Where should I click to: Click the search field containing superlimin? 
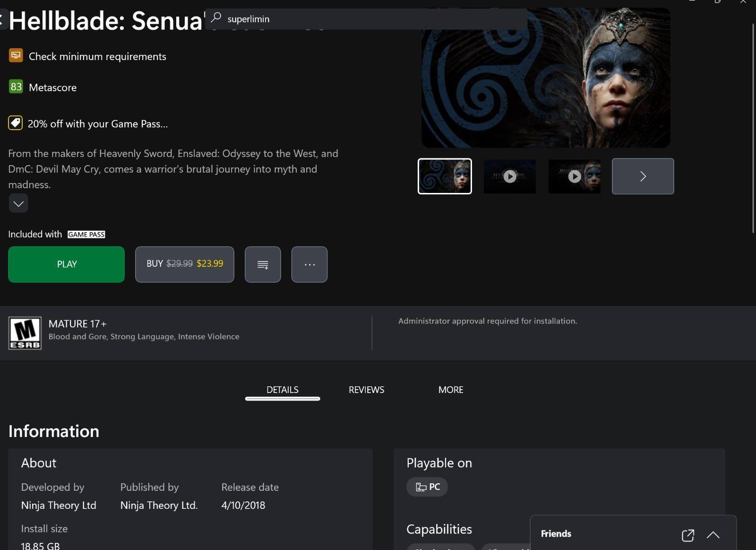click(369, 19)
